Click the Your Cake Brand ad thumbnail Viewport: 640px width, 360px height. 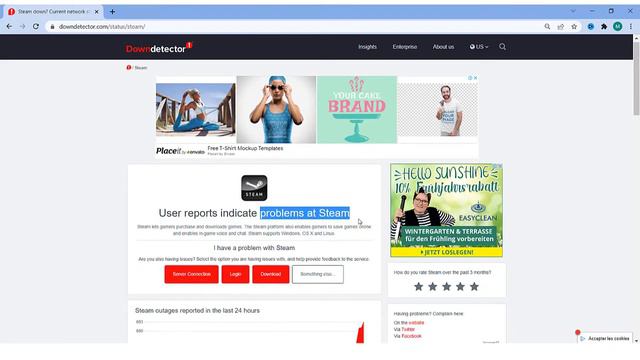tap(357, 109)
